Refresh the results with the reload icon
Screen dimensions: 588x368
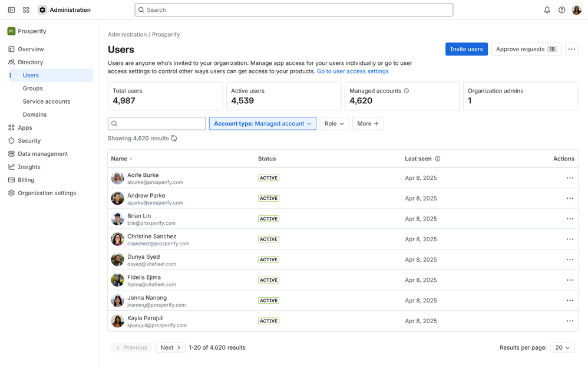(x=174, y=138)
